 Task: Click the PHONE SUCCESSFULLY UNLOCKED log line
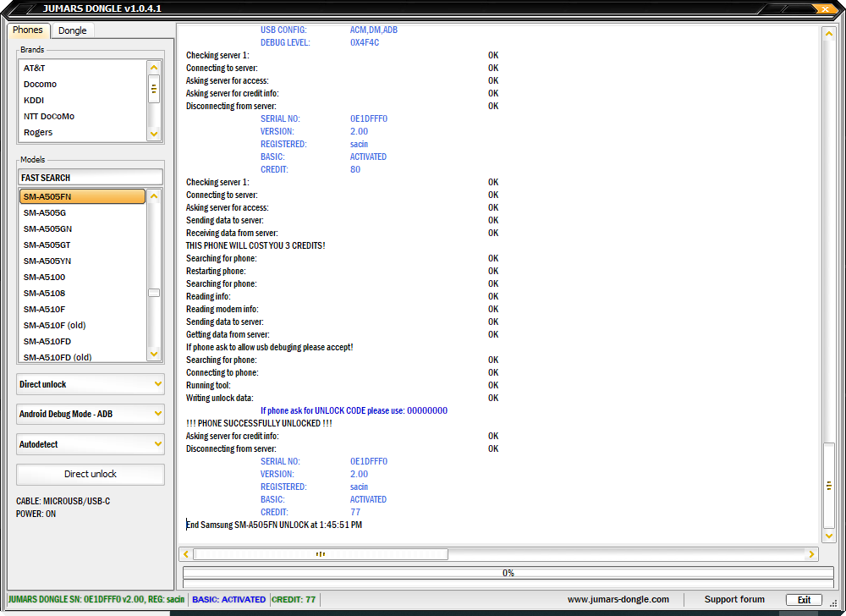259,423
